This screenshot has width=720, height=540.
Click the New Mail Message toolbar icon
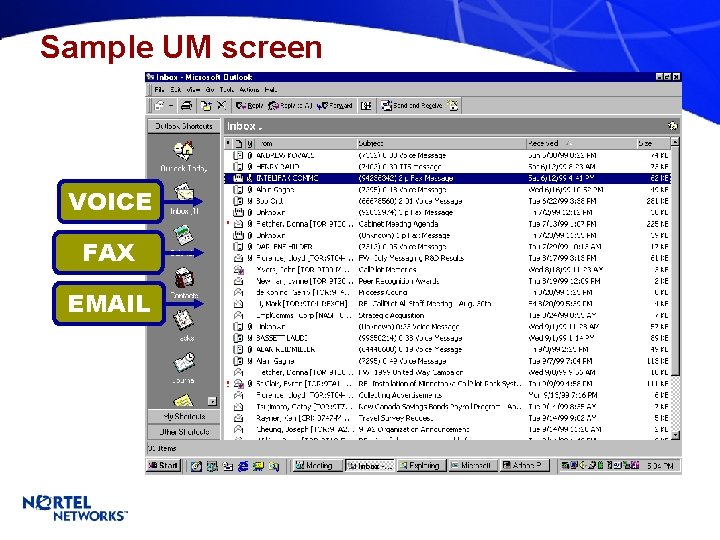(159, 106)
